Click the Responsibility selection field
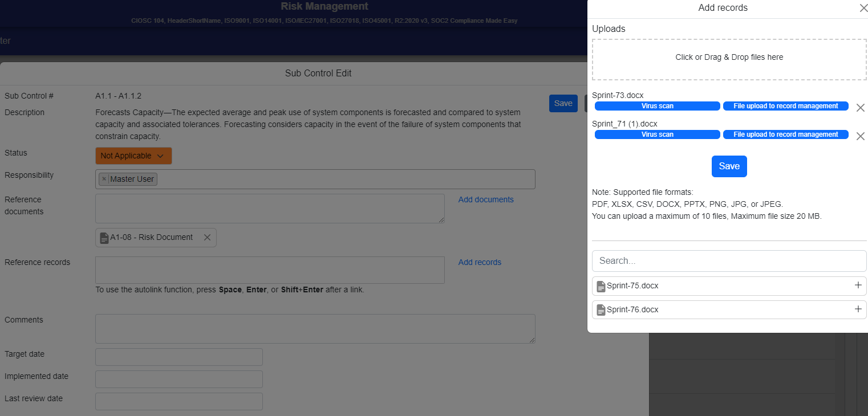 pos(342,179)
